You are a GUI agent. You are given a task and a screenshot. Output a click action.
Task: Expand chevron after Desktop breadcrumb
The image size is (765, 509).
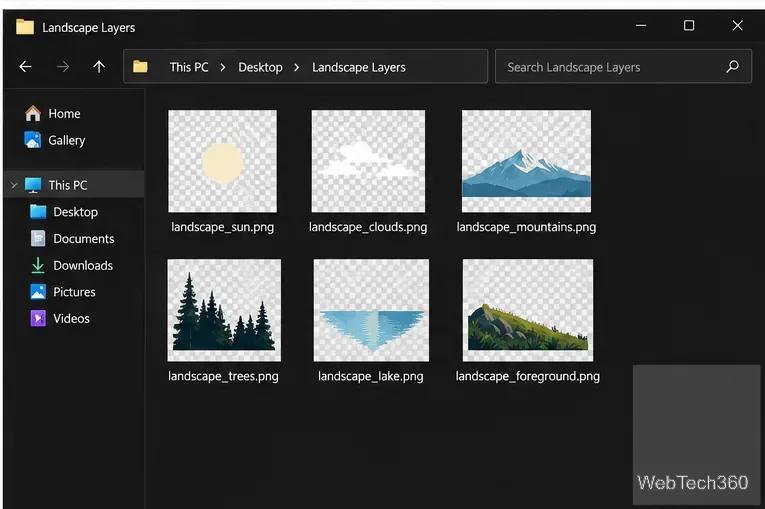click(297, 67)
